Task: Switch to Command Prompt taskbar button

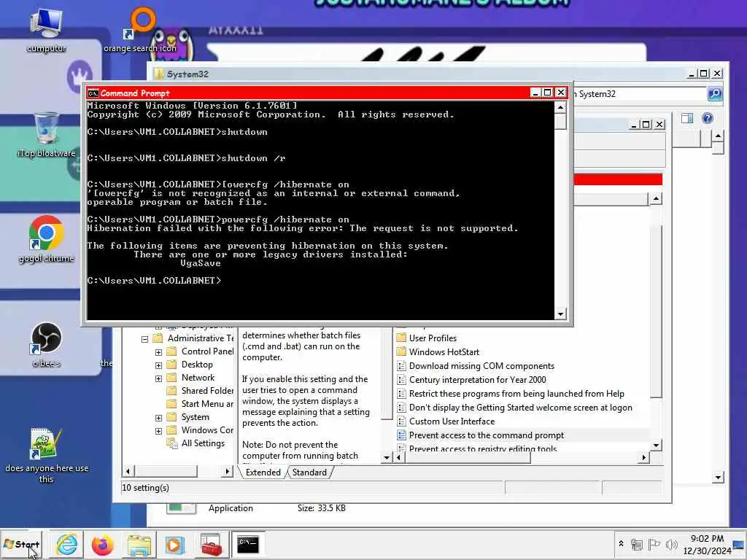Action: pyautogui.click(x=248, y=544)
